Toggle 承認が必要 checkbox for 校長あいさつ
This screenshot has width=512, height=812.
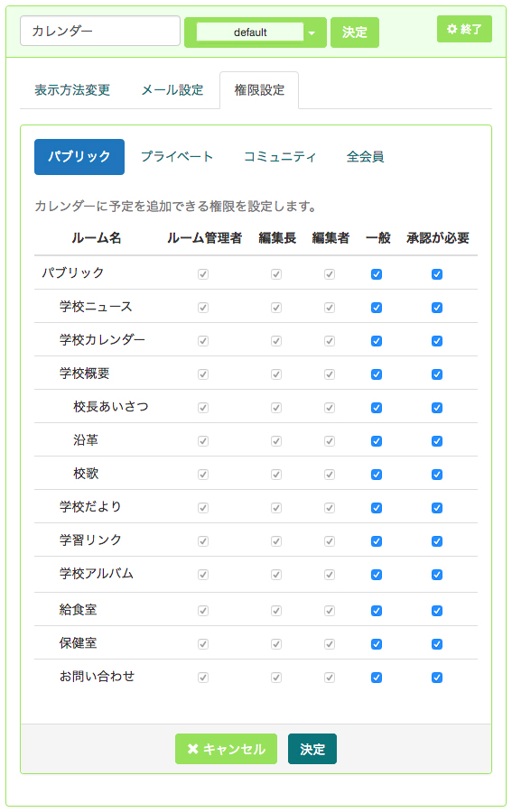pos(437,408)
